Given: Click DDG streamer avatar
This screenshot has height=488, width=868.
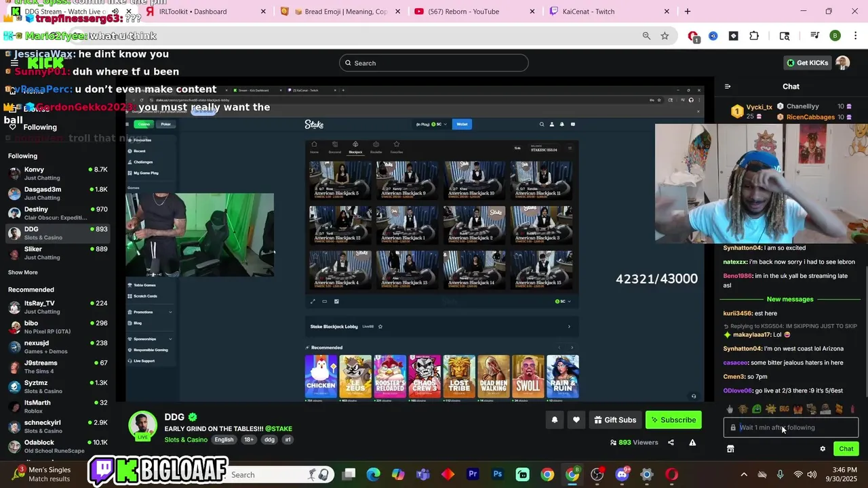Looking at the screenshot, I should point(143,426).
